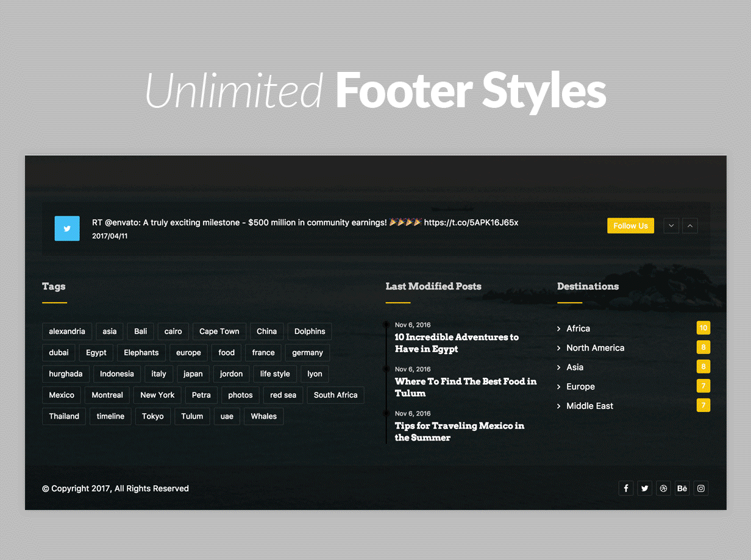Open the Behance social icon in footer
Screen dimensions: 751x560
coord(682,488)
